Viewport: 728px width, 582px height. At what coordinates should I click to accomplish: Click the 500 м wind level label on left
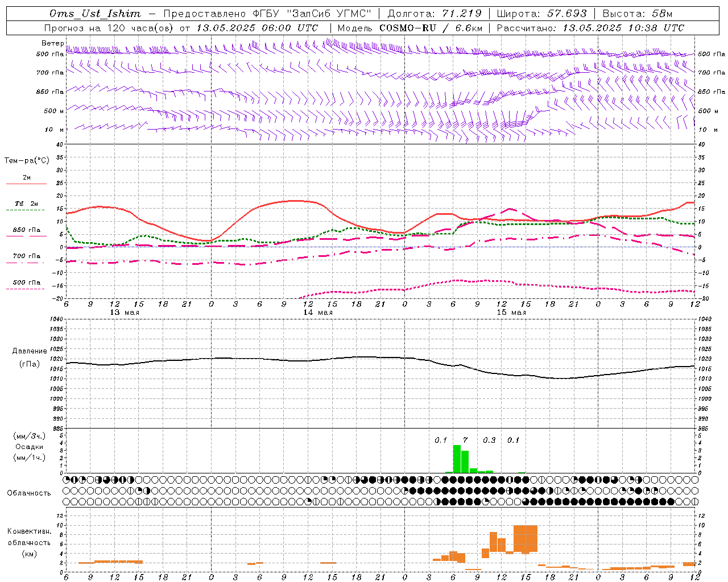(54, 111)
